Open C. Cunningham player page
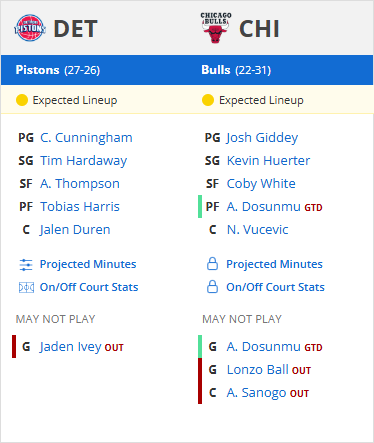 pos(86,138)
